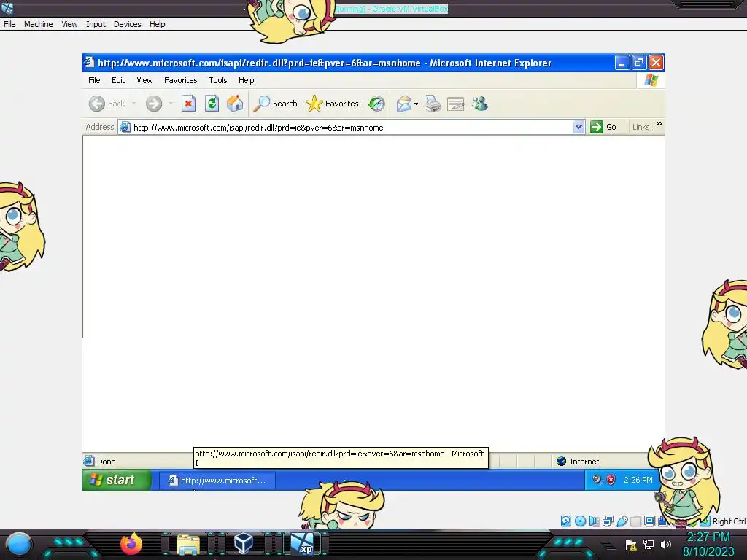Open the Search pane in Internet Explorer
Image resolution: width=747 pixels, height=560 pixels.
click(275, 104)
